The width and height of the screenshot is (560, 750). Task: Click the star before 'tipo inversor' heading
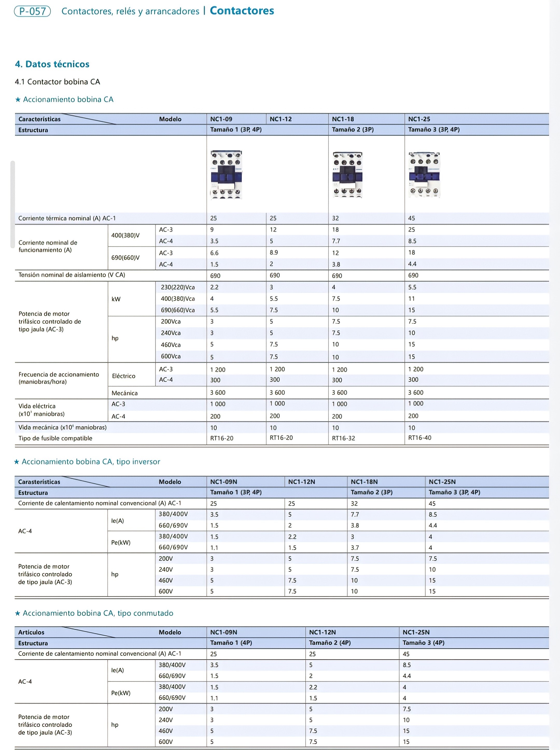point(17,462)
